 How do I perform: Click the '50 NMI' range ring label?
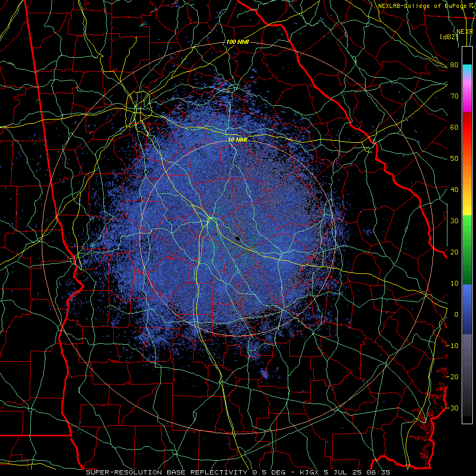(x=237, y=140)
